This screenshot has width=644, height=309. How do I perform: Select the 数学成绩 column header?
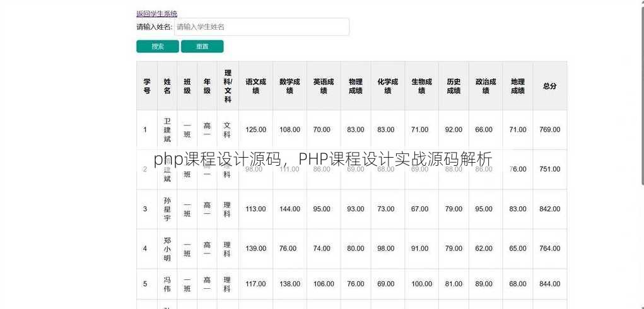290,86
